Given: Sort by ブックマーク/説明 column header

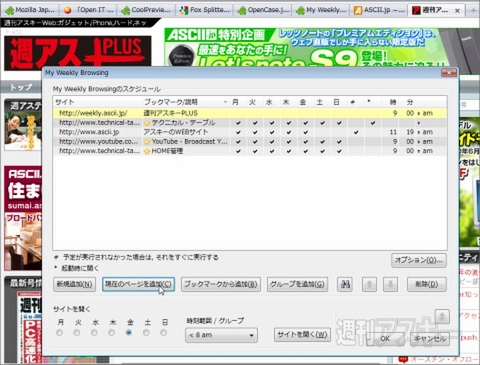Looking at the screenshot, I should point(186,102).
